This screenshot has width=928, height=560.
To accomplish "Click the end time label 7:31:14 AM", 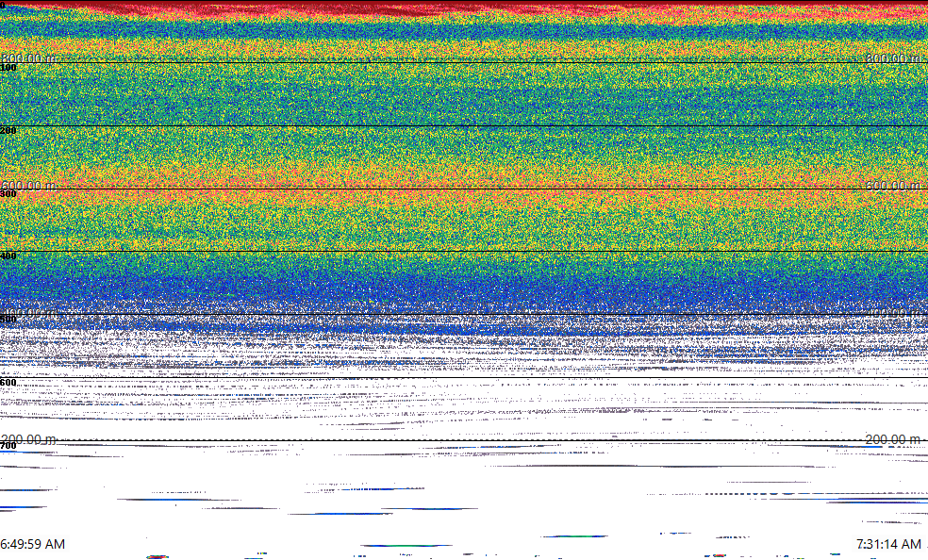I will 888,544.
